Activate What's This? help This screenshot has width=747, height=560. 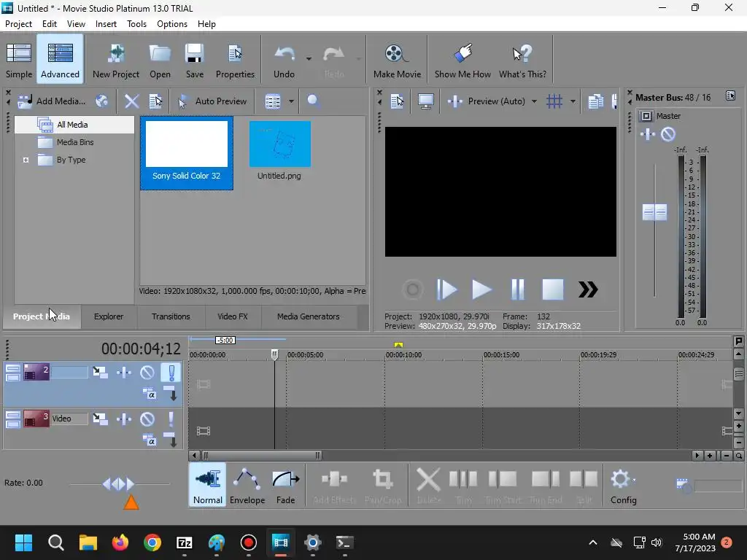click(x=522, y=61)
